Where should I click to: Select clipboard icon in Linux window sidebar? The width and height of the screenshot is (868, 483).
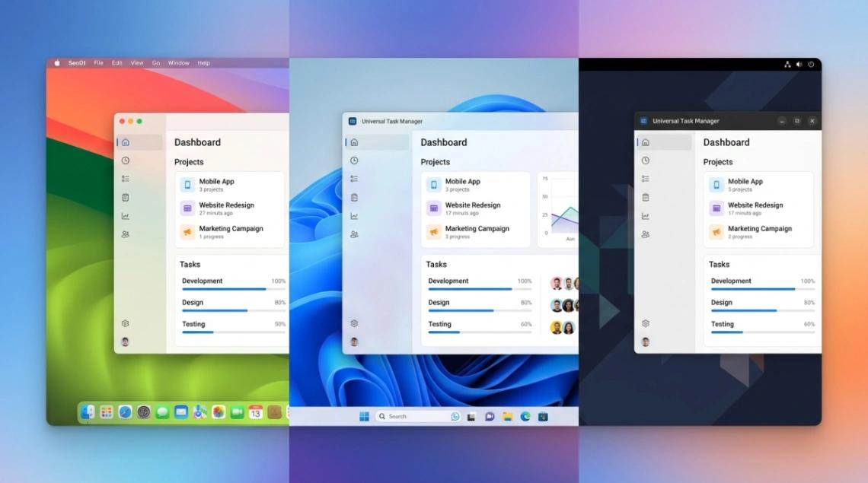pyautogui.click(x=646, y=198)
